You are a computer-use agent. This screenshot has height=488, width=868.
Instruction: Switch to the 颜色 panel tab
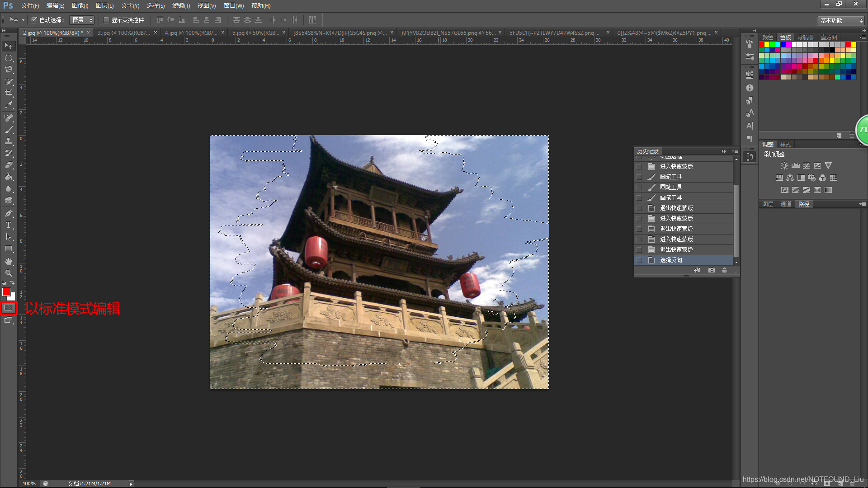pyautogui.click(x=768, y=37)
